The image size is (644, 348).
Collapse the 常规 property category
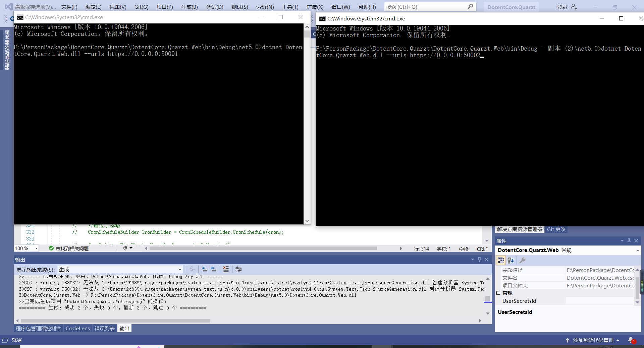coord(498,293)
